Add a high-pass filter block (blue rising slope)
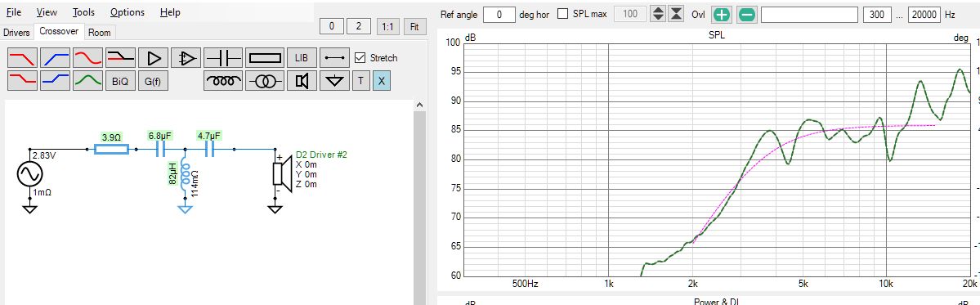980x305 pixels. pyautogui.click(x=56, y=58)
